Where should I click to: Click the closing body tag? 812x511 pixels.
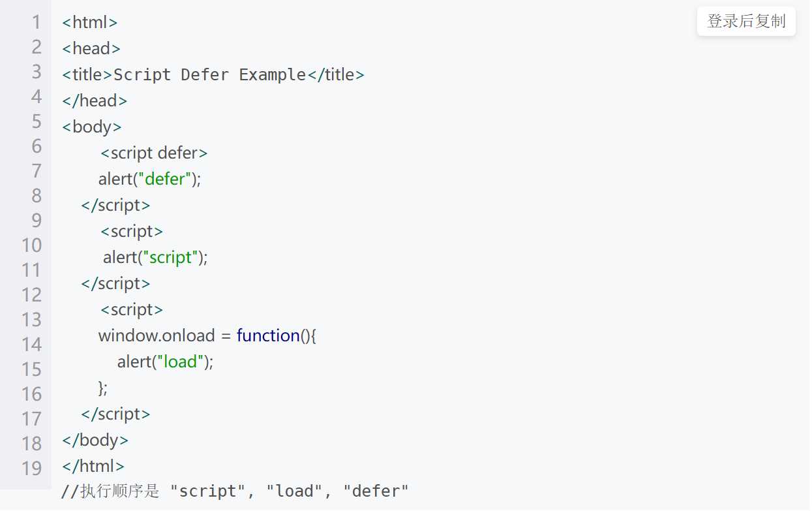click(x=95, y=440)
